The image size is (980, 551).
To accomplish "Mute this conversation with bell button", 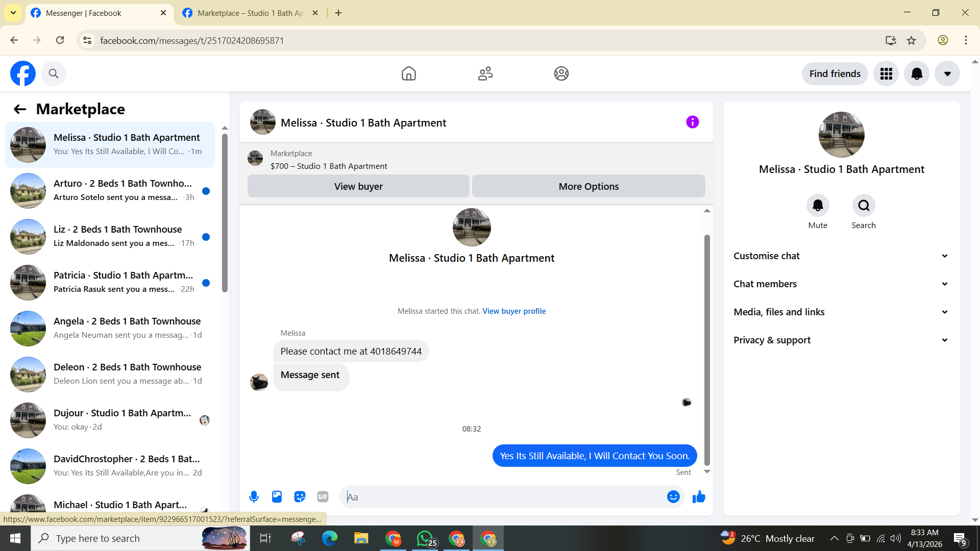I will 818,205.
